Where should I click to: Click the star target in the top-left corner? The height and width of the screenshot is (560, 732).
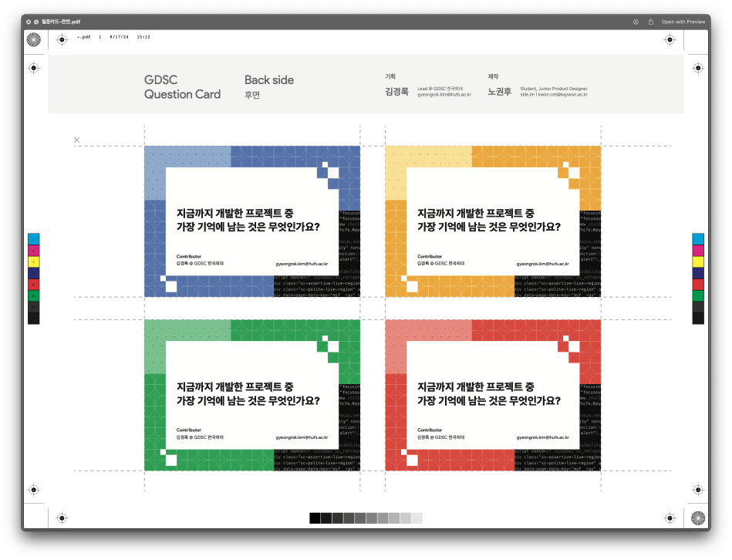point(34,39)
